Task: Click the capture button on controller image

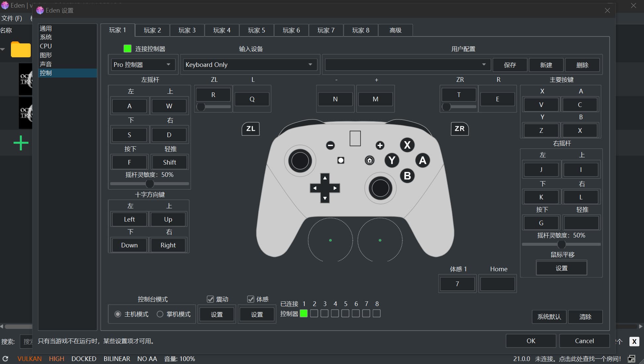Action: click(x=341, y=161)
